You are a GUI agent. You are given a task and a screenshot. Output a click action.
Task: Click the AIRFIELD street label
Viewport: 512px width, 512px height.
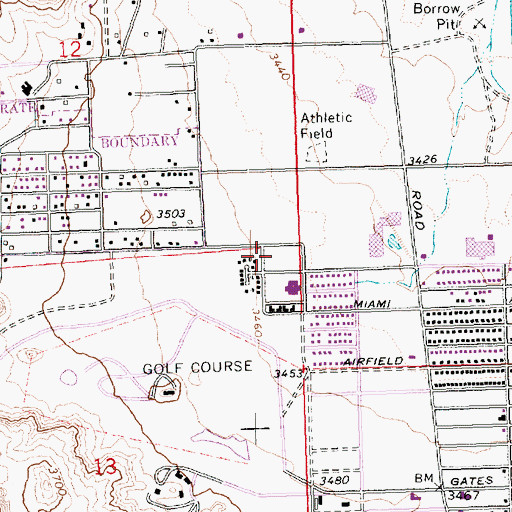pyautogui.click(x=373, y=361)
